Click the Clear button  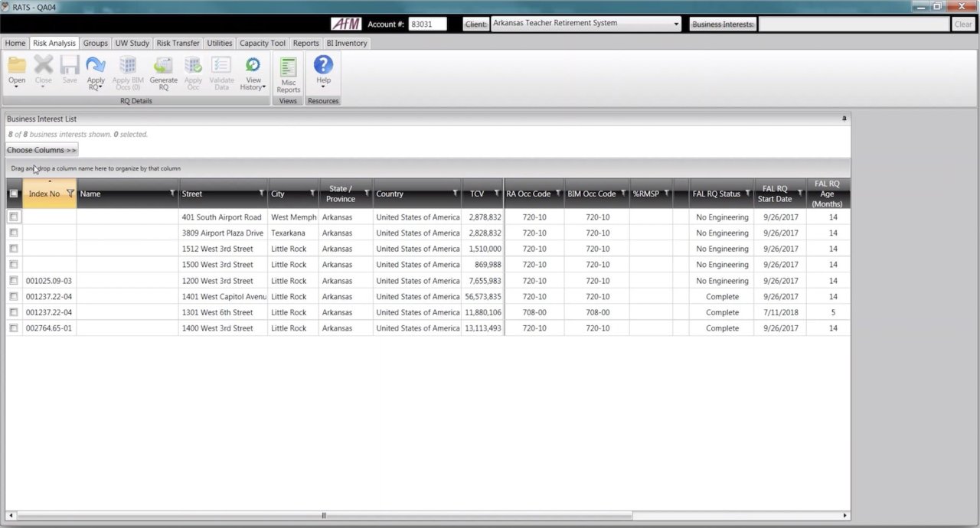click(962, 24)
